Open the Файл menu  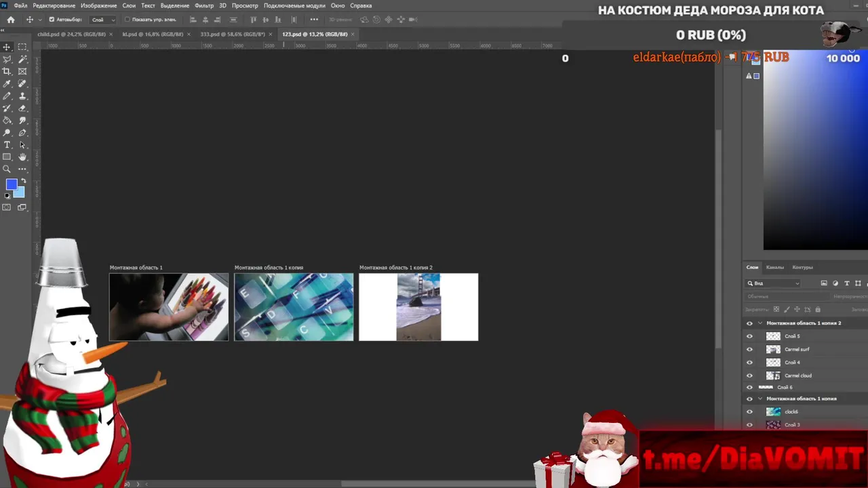coord(20,5)
